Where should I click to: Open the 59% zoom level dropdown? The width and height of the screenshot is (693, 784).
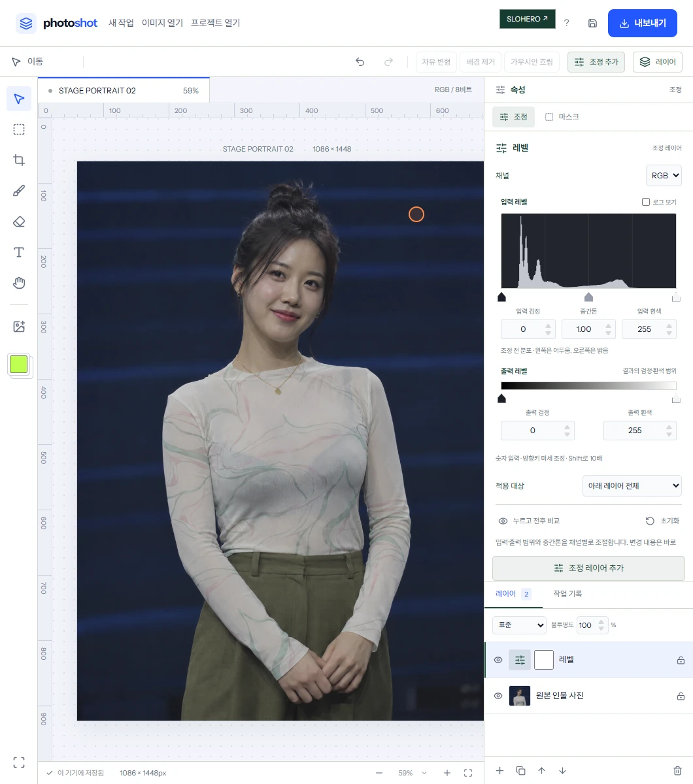413,773
